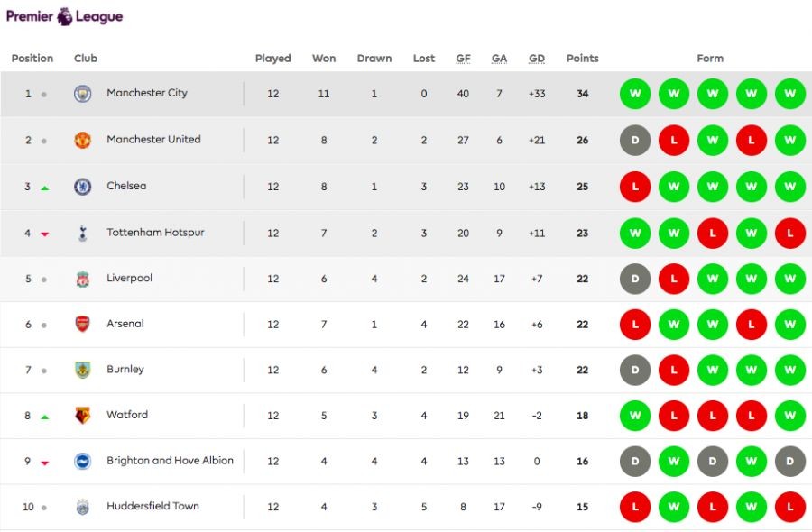Open the Brighton and Hove Albion link

coord(170,460)
